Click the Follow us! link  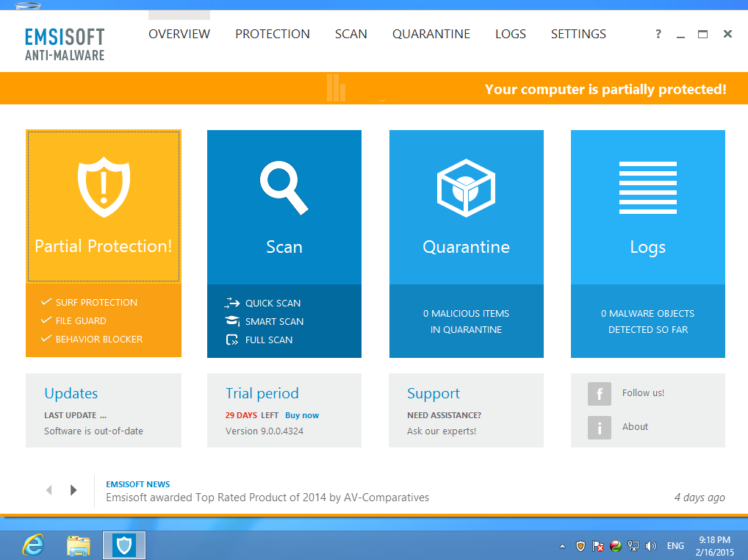coord(643,393)
